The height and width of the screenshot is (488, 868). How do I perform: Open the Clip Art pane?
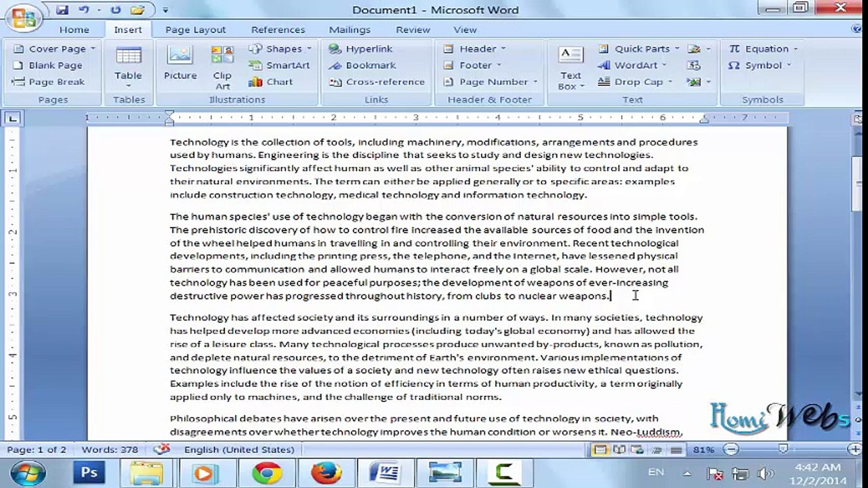222,66
